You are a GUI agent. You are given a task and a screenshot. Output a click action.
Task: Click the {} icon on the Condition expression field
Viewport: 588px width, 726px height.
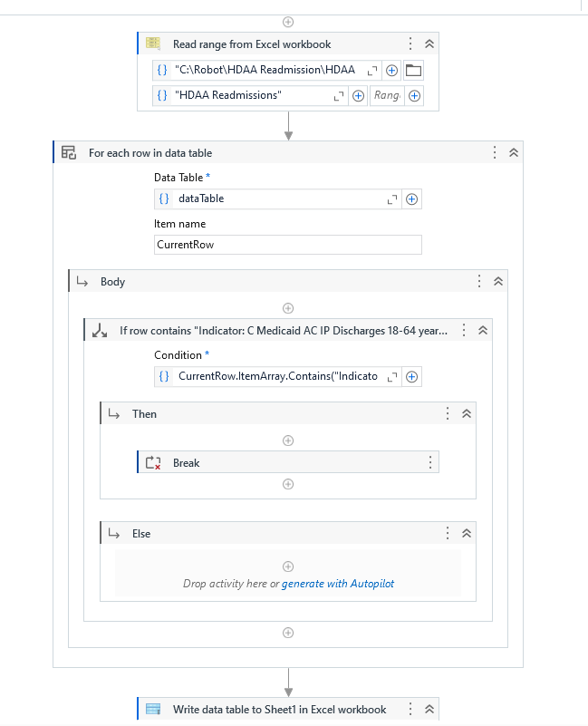166,376
